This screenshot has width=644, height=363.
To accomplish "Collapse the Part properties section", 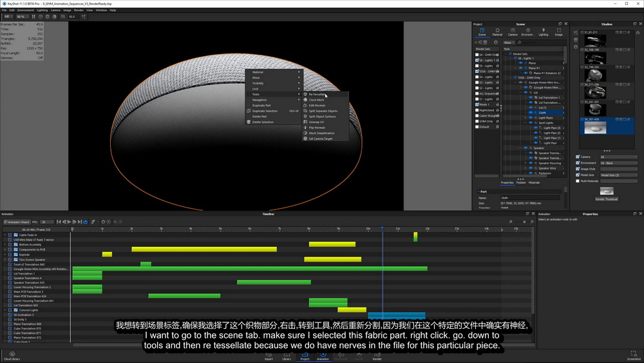I will (478, 191).
